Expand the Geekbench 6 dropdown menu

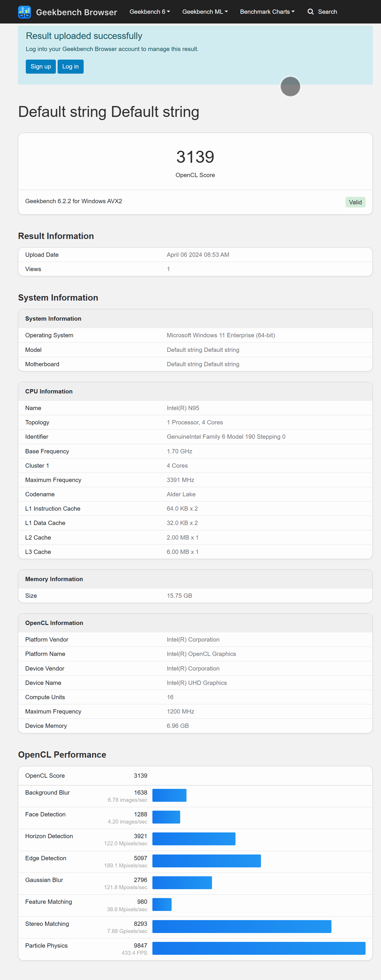click(150, 12)
